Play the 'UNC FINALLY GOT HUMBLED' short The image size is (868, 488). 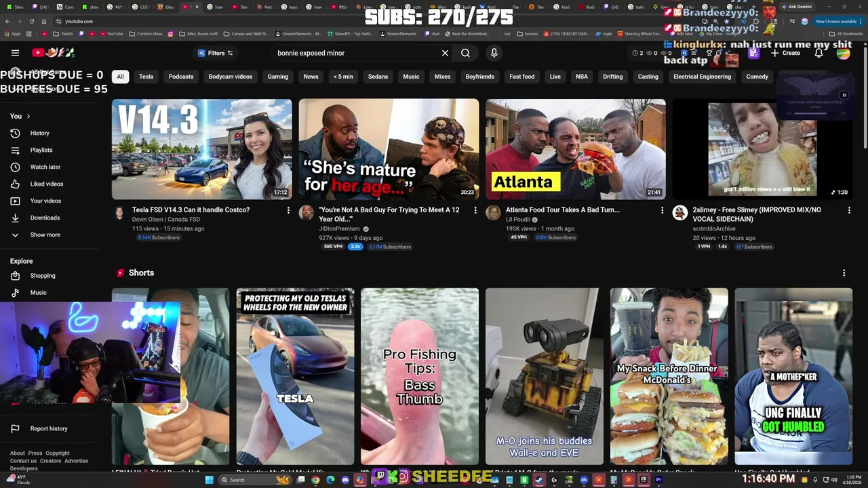click(x=793, y=376)
